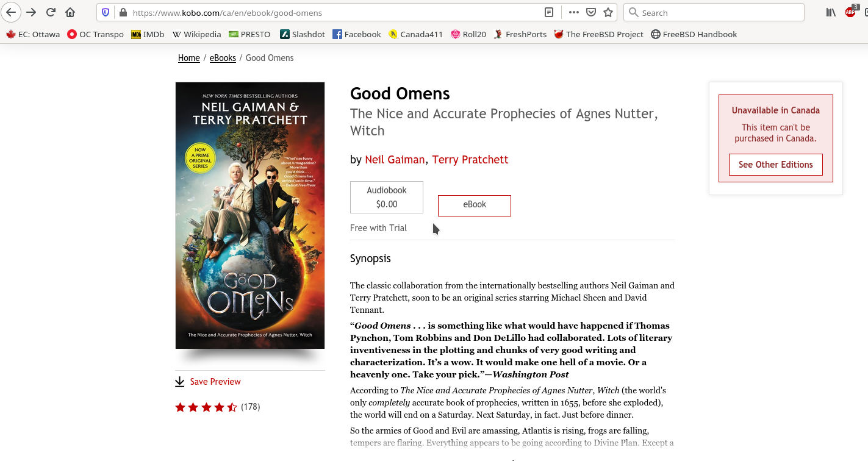Click the See Other Editions button
Image resolution: width=868 pixels, height=461 pixels.
click(776, 165)
